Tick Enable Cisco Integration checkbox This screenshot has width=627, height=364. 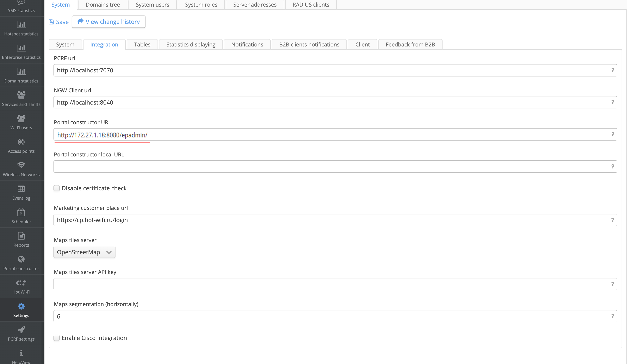coord(57,338)
